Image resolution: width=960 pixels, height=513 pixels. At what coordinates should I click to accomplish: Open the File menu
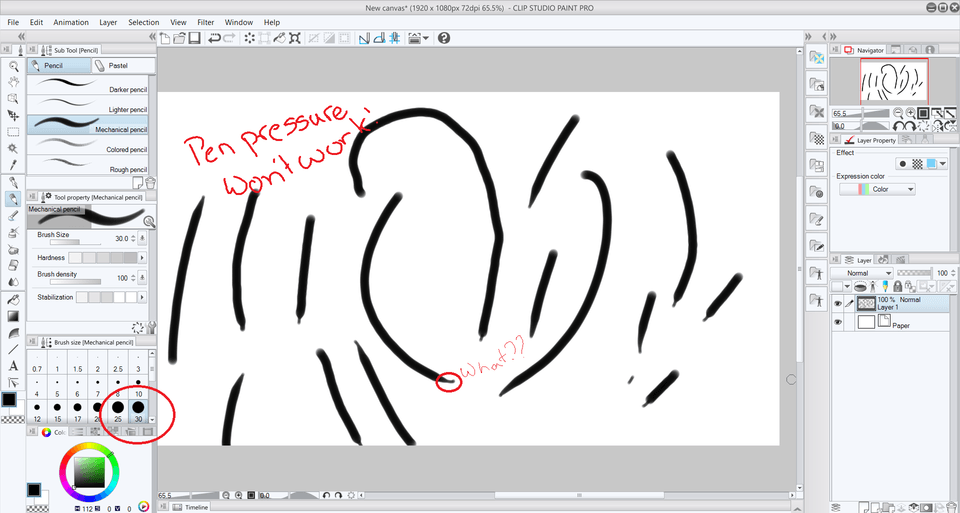click(x=13, y=22)
